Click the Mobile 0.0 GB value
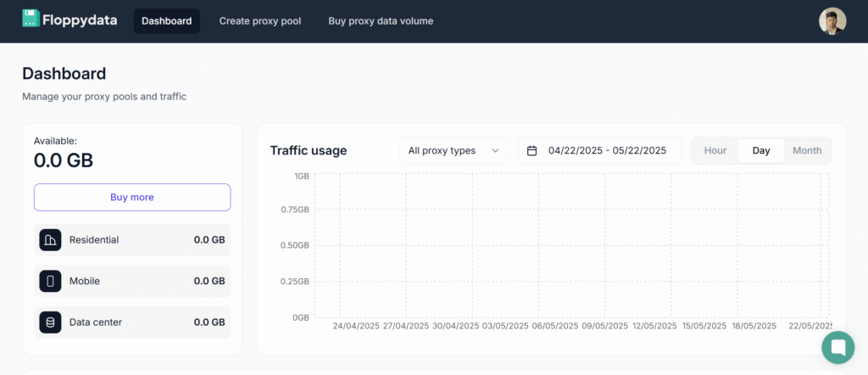Screen dimensions: 868x375 click(209, 281)
